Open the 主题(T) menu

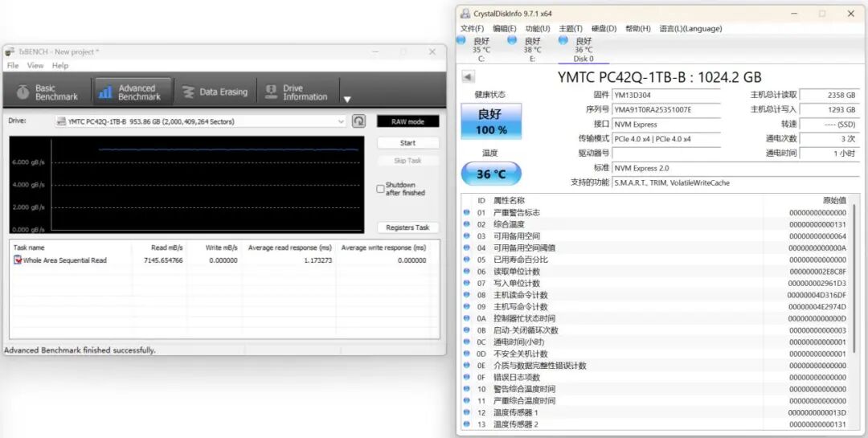pos(571,28)
